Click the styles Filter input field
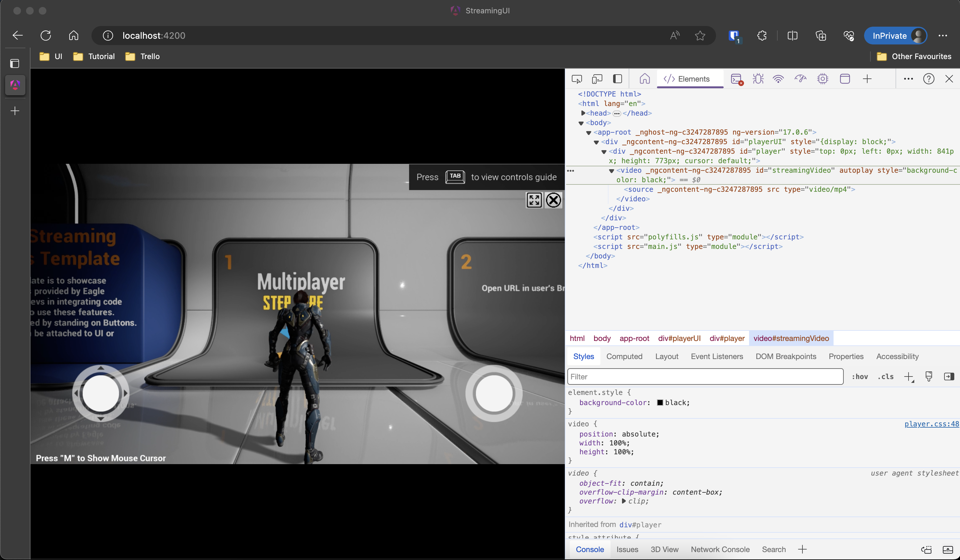 pyautogui.click(x=705, y=377)
